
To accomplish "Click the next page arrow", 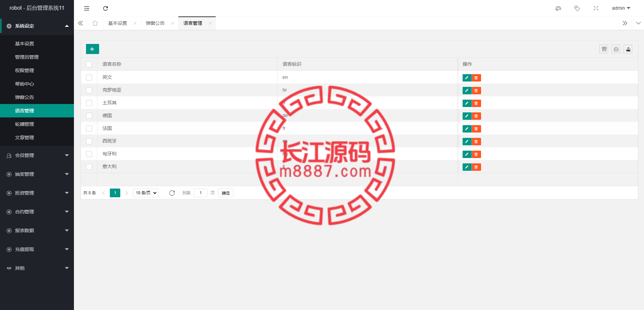I will pyautogui.click(x=127, y=193).
